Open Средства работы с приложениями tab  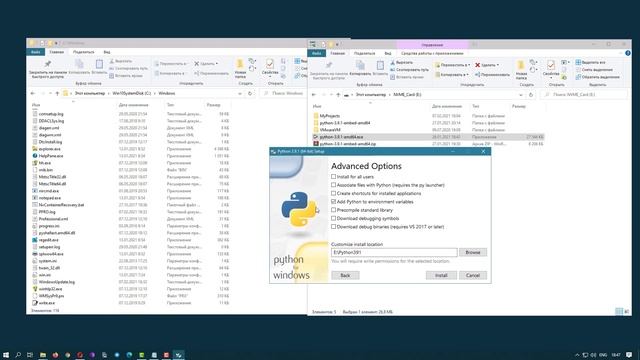click(x=432, y=53)
